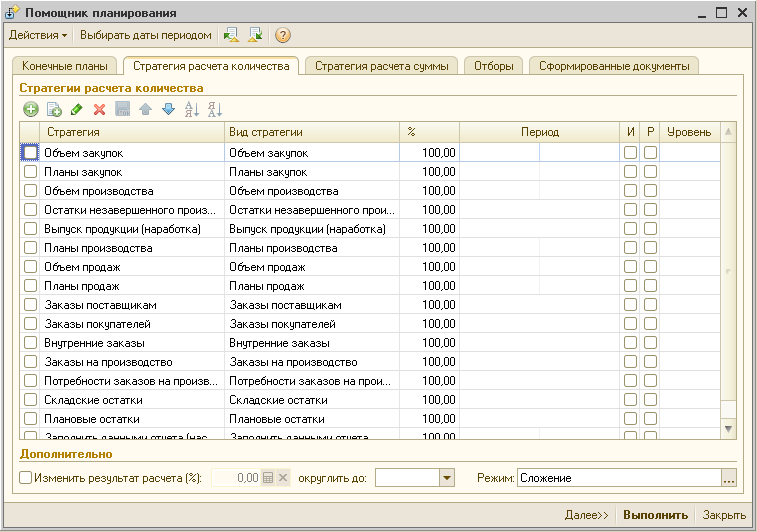
Task: Check Складские остатки strategy checkbox
Action: [x=30, y=400]
